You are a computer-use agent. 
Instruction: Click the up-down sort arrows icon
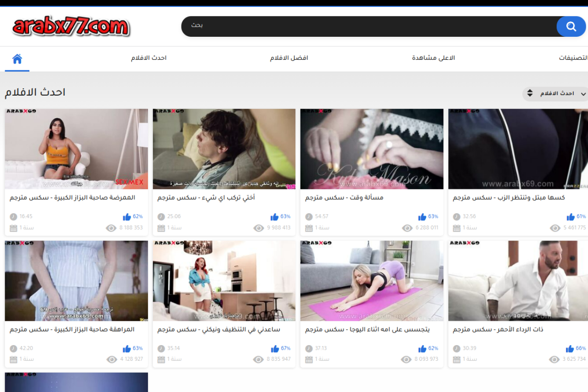pyautogui.click(x=530, y=93)
